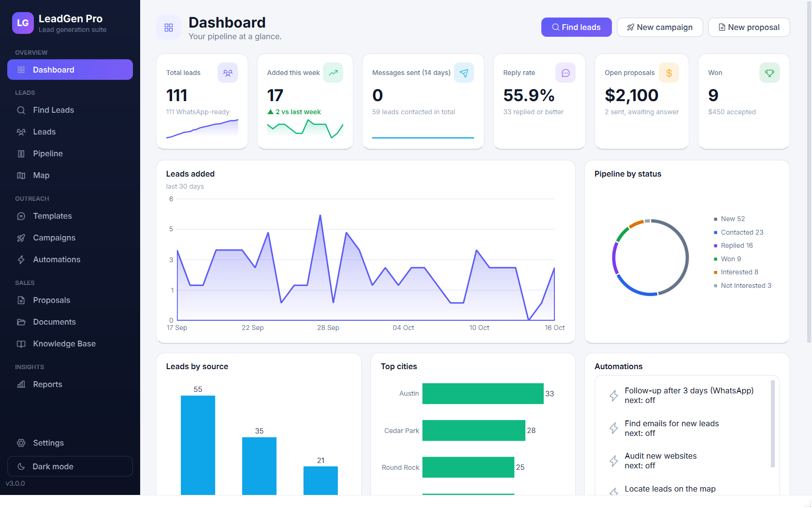This screenshot has width=812, height=508.
Task: Click the Find Leads magnifier icon in sidebar
Action: pyautogui.click(x=21, y=110)
